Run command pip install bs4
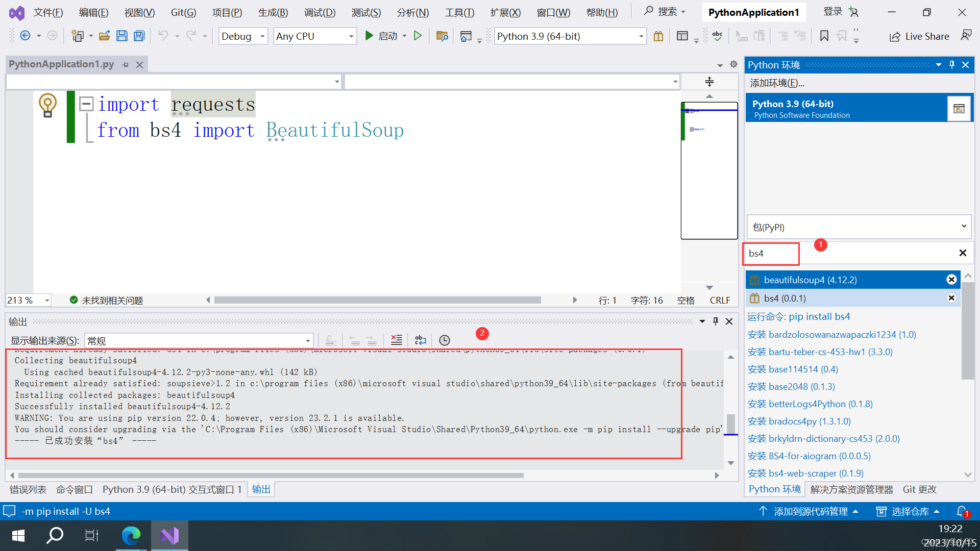The height and width of the screenshot is (551, 980). pyautogui.click(x=799, y=316)
